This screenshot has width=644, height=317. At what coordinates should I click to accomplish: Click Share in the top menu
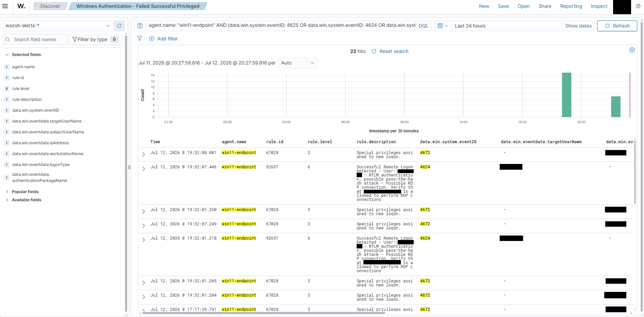pyautogui.click(x=545, y=6)
